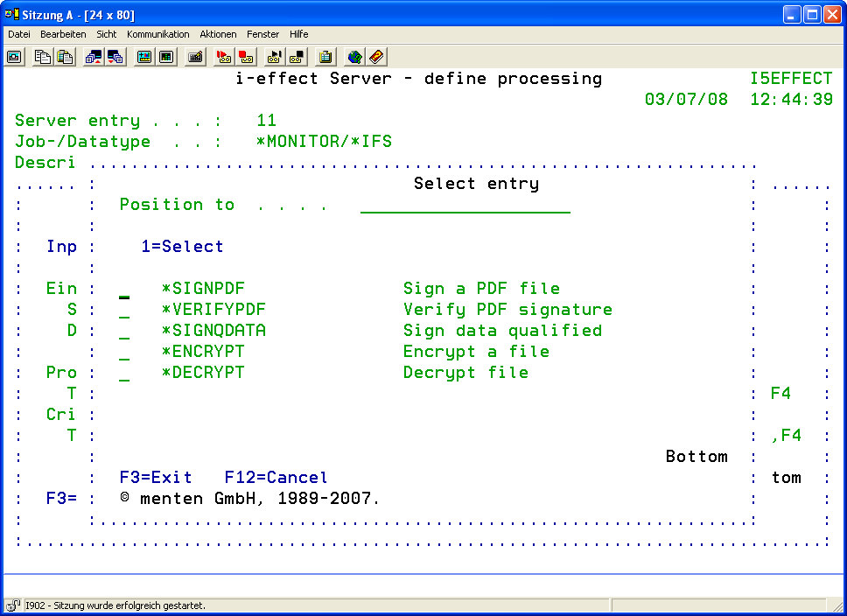The width and height of the screenshot is (847, 616).
Task: Click the Copy icon in toolbar
Action: point(43,57)
